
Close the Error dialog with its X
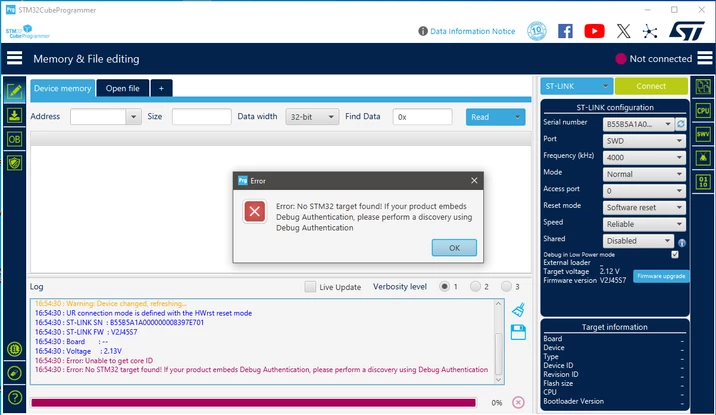pos(474,181)
